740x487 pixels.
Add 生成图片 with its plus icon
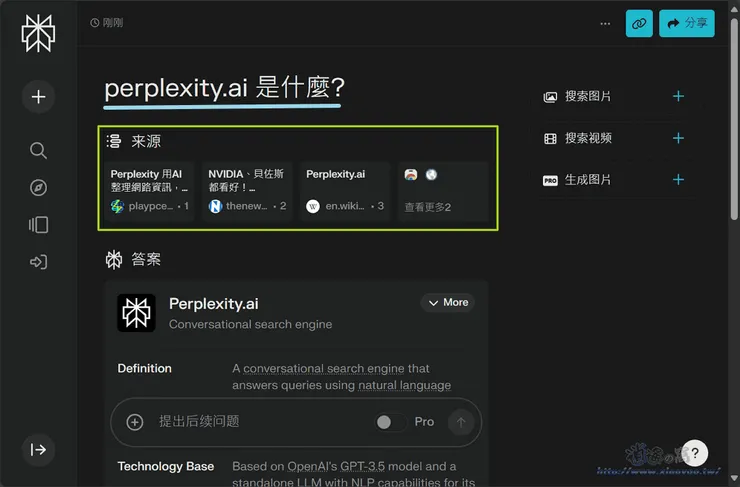pos(678,179)
